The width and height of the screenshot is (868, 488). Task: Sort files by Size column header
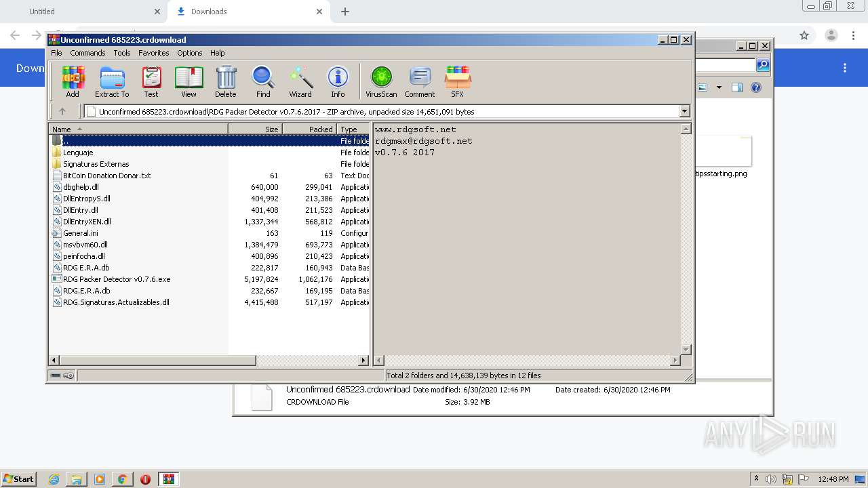[255, 129]
